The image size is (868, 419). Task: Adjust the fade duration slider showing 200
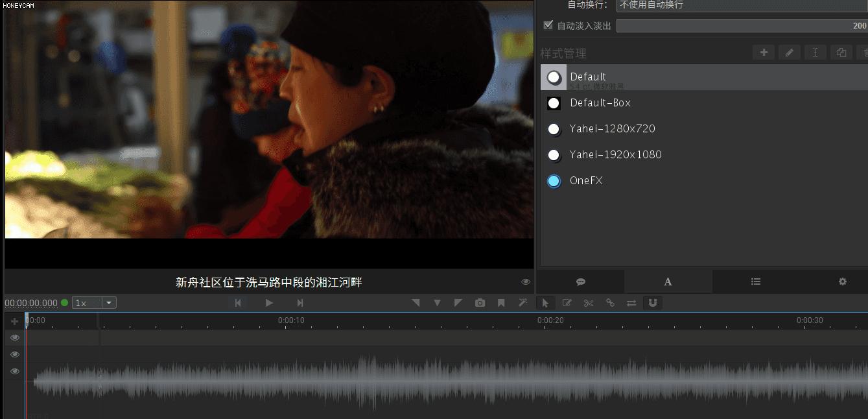[x=741, y=26]
